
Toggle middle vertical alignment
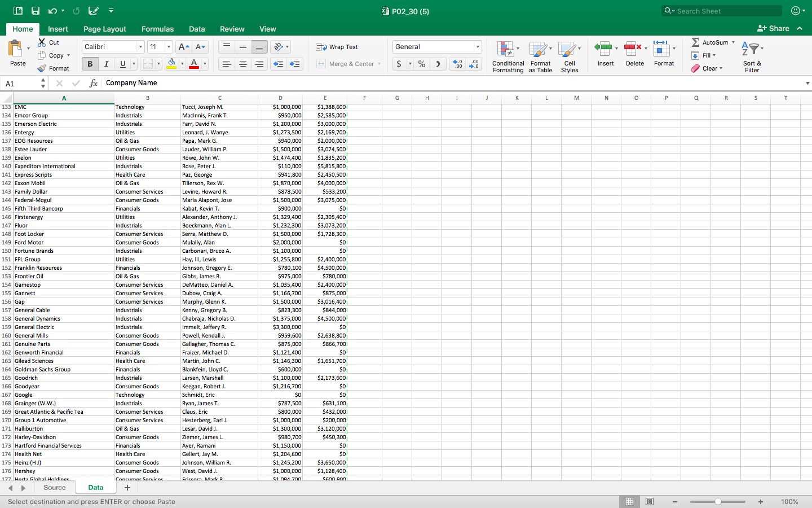click(243, 47)
